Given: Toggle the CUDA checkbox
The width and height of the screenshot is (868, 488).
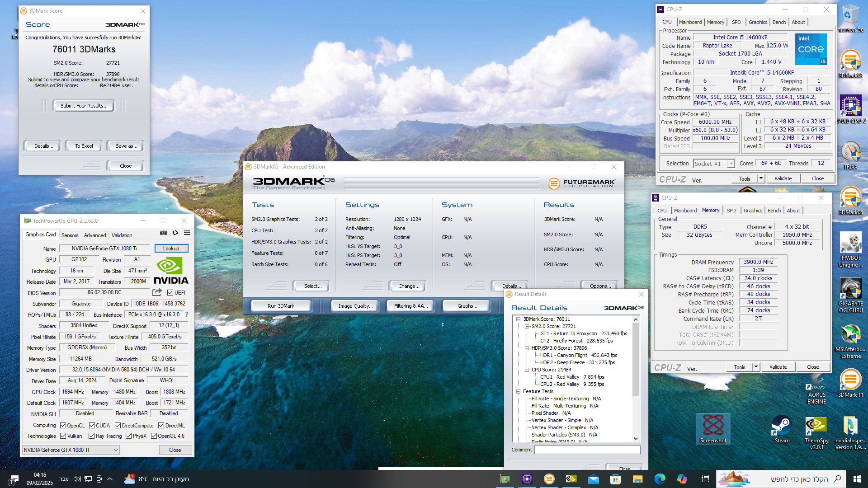Looking at the screenshot, I should pos(92,426).
